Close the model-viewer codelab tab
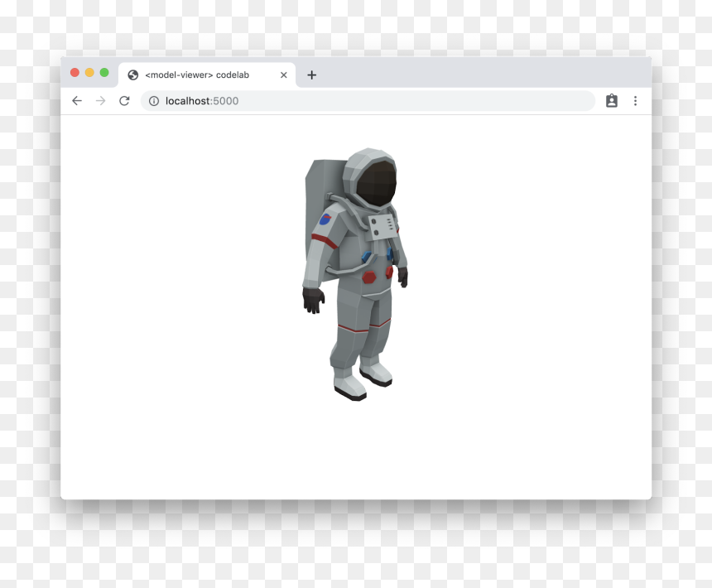This screenshot has height=588, width=712. 284,75
